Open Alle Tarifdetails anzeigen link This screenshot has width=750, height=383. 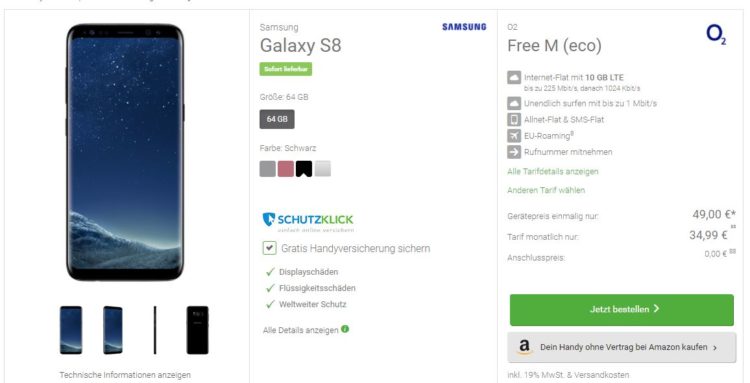552,171
